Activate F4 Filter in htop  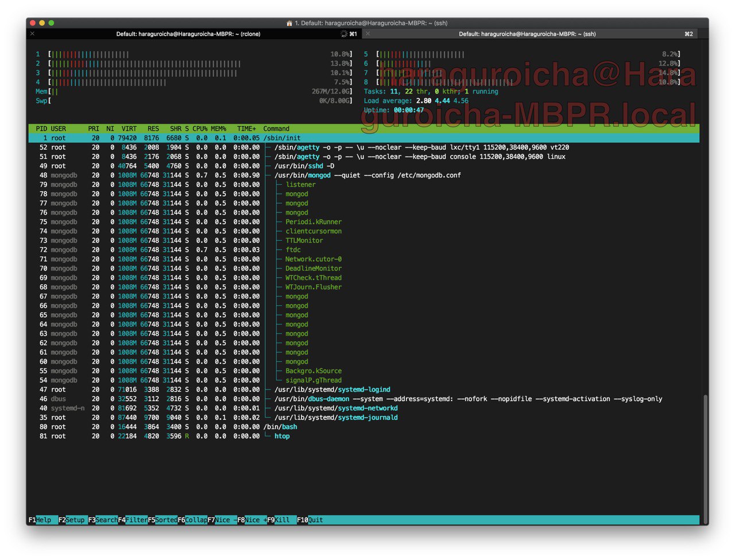[x=133, y=520]
